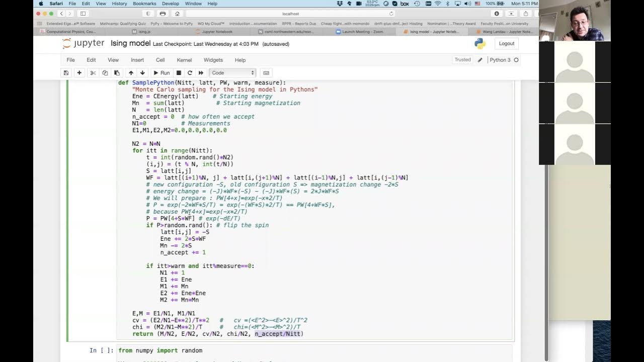Image resolution: width=644 pixels, height=362 pixels.
Task: Open Safari share icon
Action: (526, 14)
